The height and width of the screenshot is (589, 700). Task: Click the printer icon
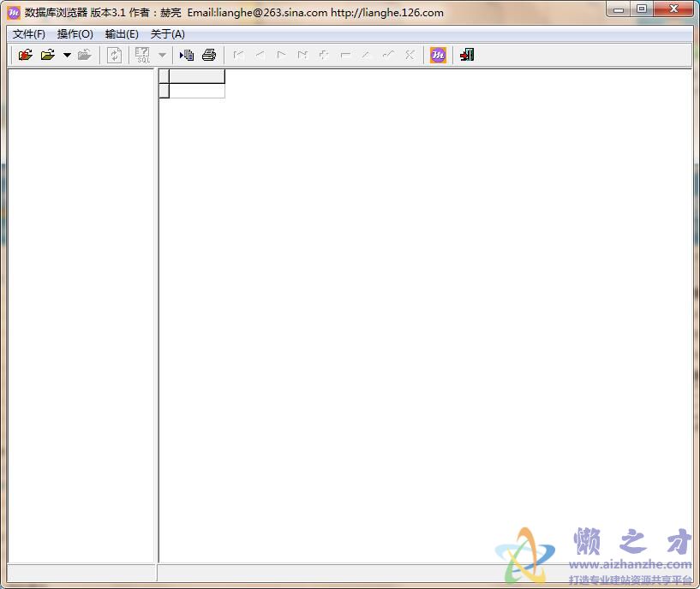(x=208, y=55)
